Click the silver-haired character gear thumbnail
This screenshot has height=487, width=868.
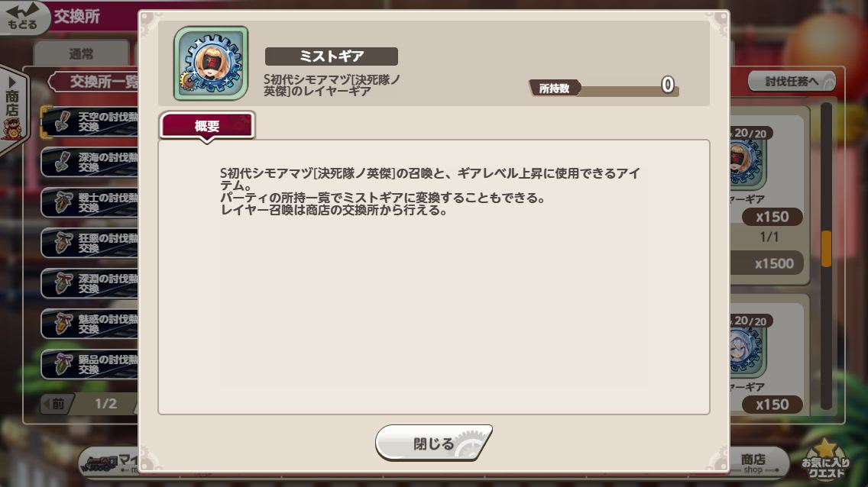coord(749,351)
